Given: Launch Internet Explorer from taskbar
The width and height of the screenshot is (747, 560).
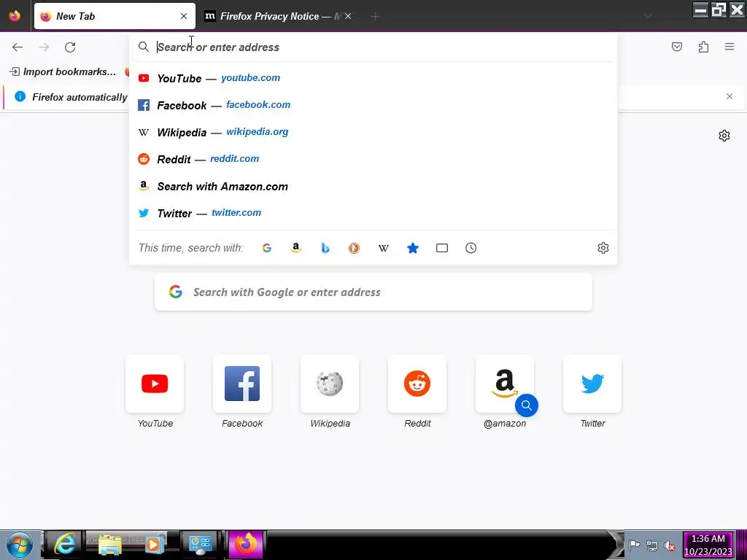Looking at the screenshot, I should [x=65, y=544].
